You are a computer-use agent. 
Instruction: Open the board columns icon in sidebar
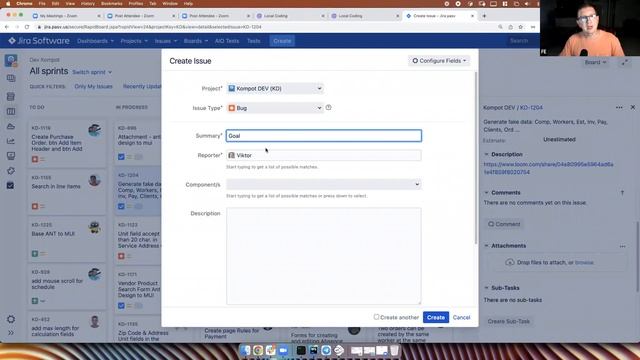pyautogui.click(x=11, y=111)
